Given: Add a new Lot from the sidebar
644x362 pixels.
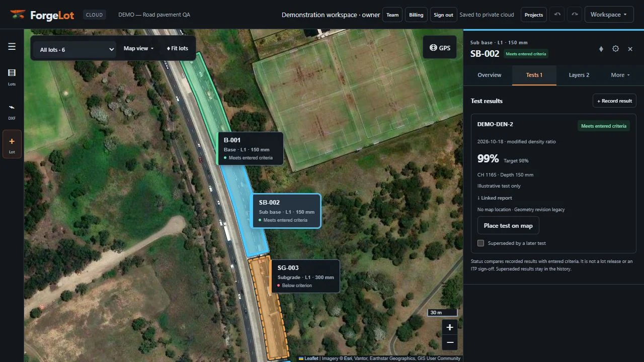Looking at the screenshot, I should tap(12, 144).
